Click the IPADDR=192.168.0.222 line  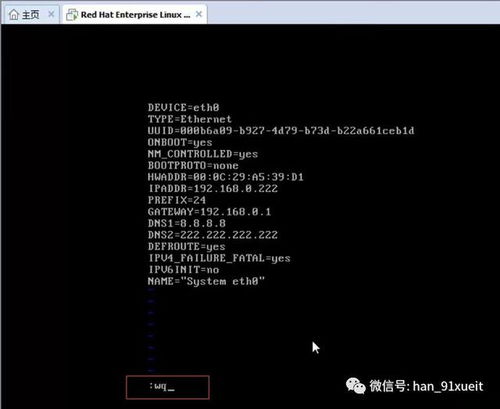(x=213, y=188)
